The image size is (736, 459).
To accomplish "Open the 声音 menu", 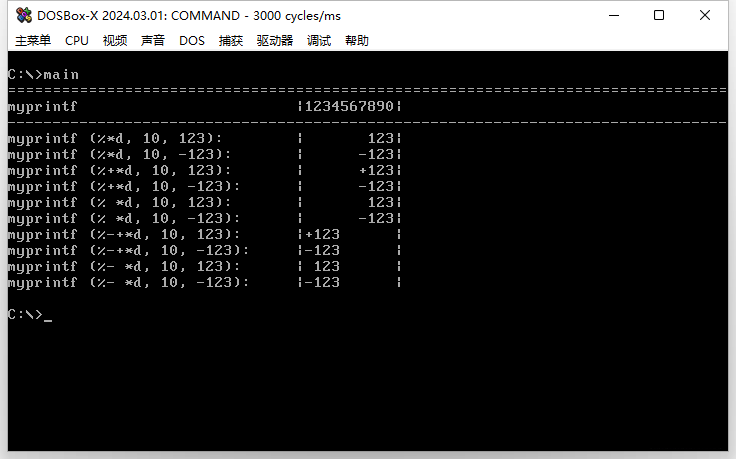I will pos(153,41).
